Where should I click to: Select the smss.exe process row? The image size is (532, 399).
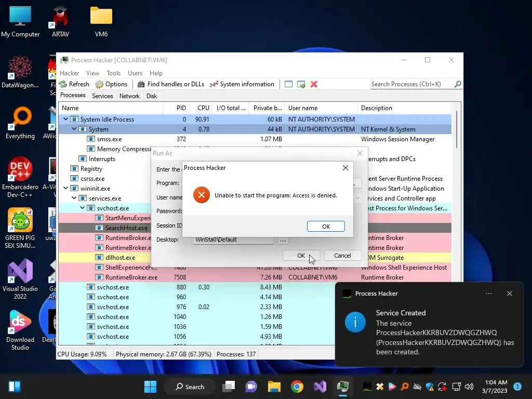[255, 139]
